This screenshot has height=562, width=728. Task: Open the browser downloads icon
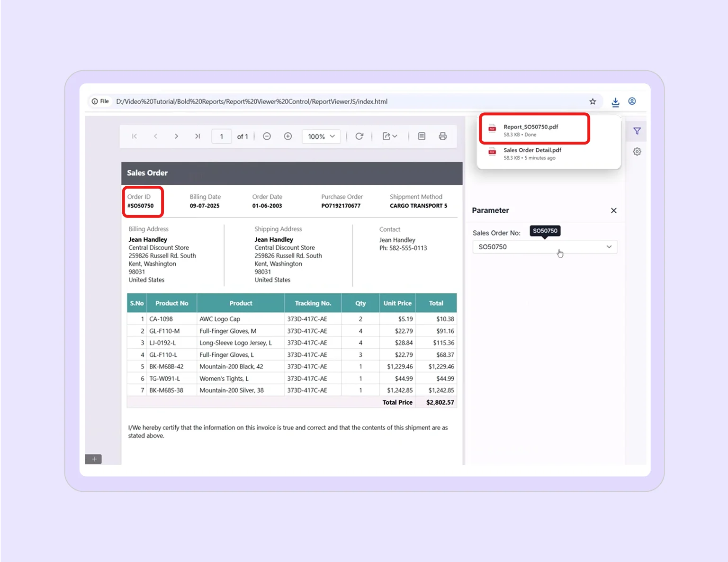tap(615, 101)
